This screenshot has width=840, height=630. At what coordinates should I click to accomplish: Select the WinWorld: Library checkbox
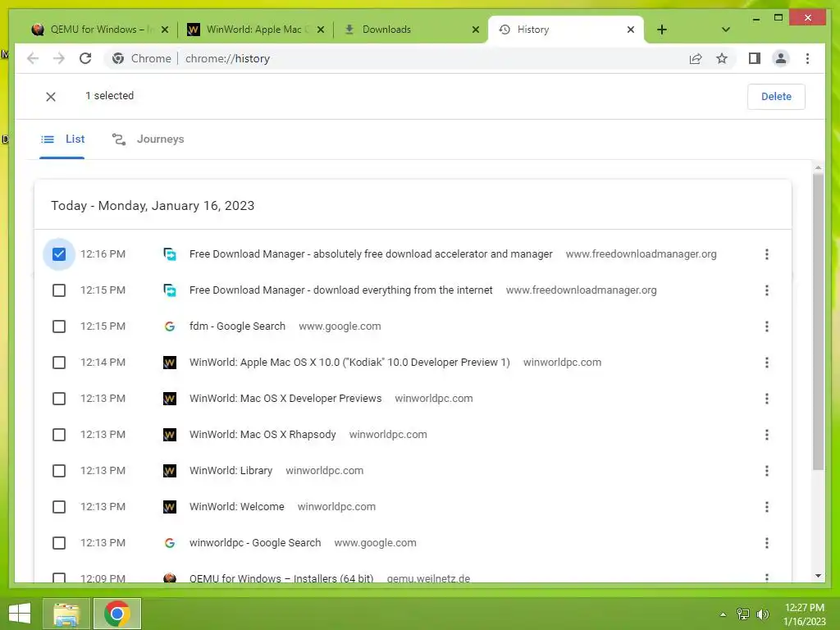[59, 471]
